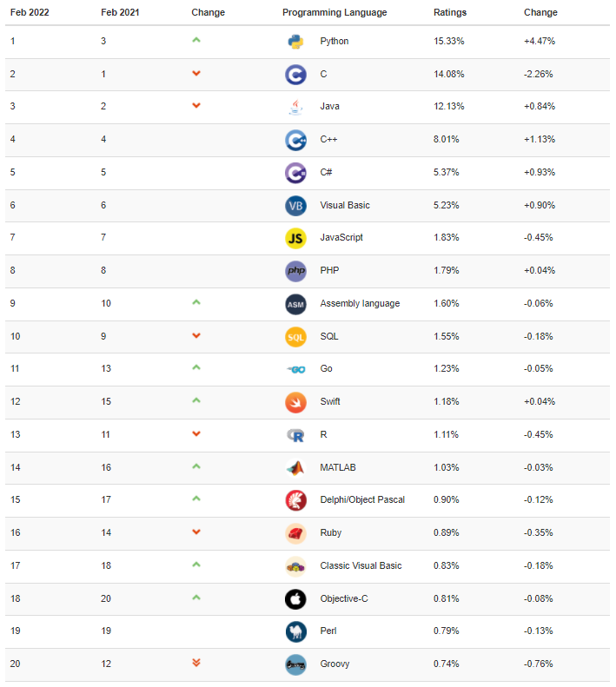Image resolution: width=616 pixels, height=687 pixels.
Task: Click the Ruby gem icon
Action: point(295,533)
